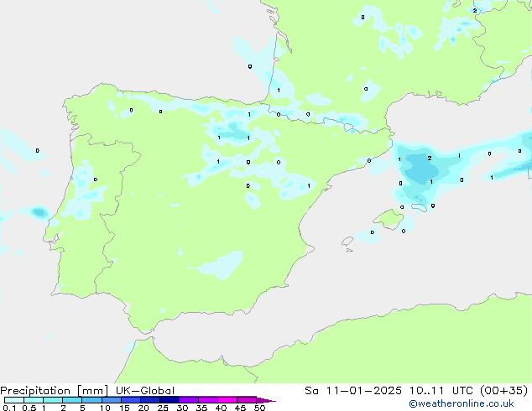Select the 5–10 mm legend color box
Viewport: 532px width, 411px height.
[91, 400]
